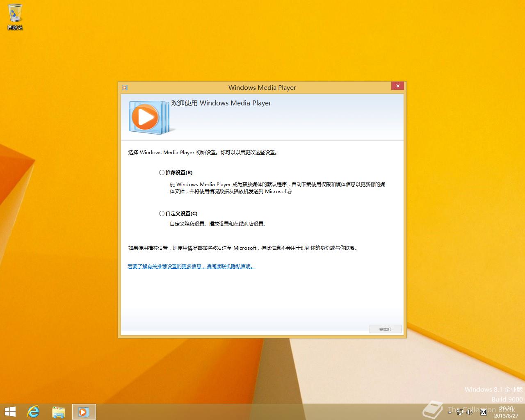Viewport: 525px width, 420px height.
Task: Click the welcome heading 欢迎使用 Windows Media Player
Action: coord(221,103)
